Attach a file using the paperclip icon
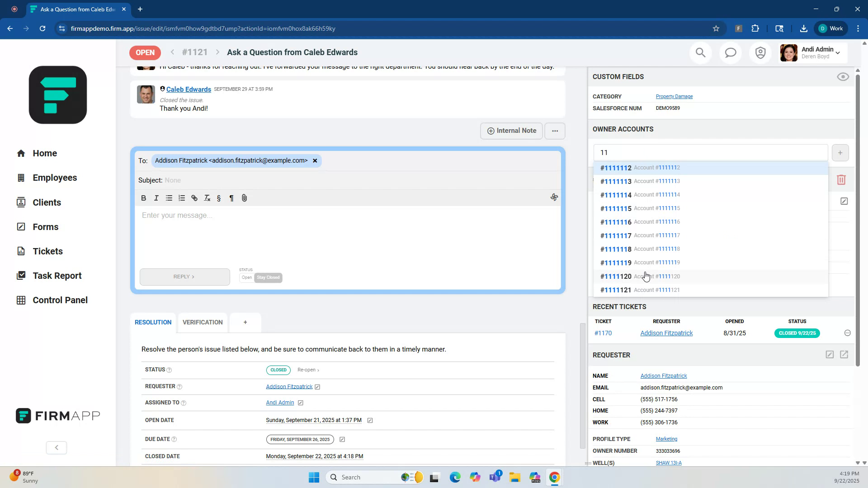Screen dimensions: 868x488 pyautogui.click(x=244, y=198)
